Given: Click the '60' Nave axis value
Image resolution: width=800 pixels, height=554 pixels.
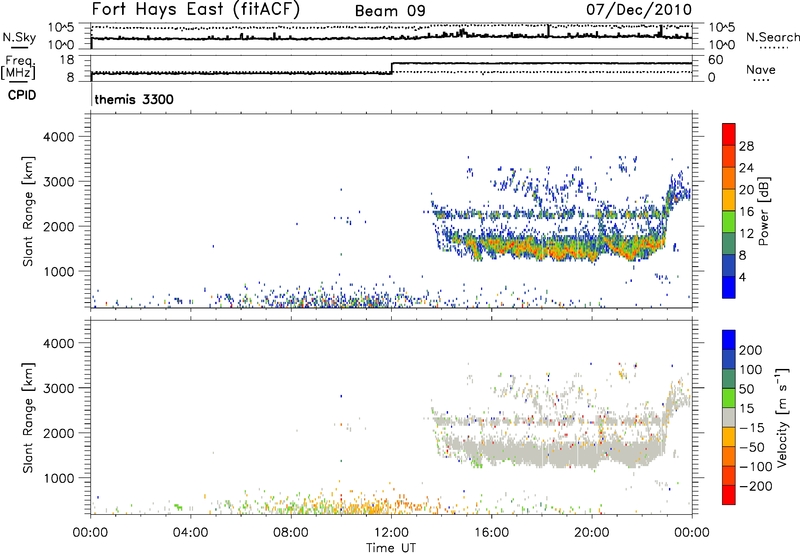Looking at the screenshot, I should point(716,60).
